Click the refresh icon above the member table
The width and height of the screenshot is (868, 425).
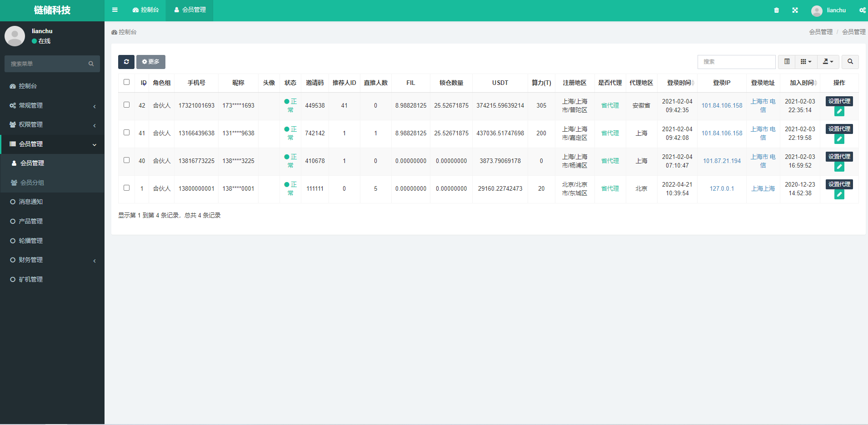pos(126,62)
